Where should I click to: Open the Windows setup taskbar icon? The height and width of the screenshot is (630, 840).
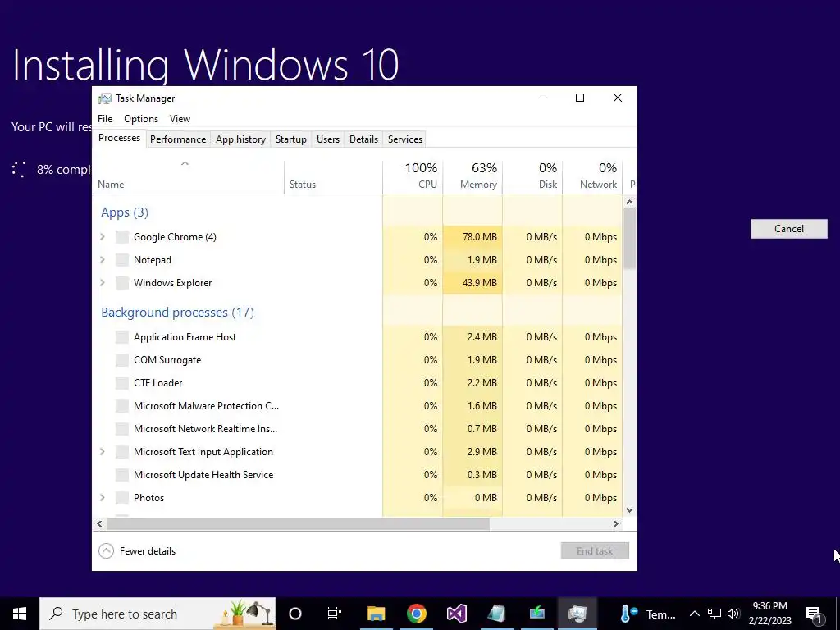point(536,614)
